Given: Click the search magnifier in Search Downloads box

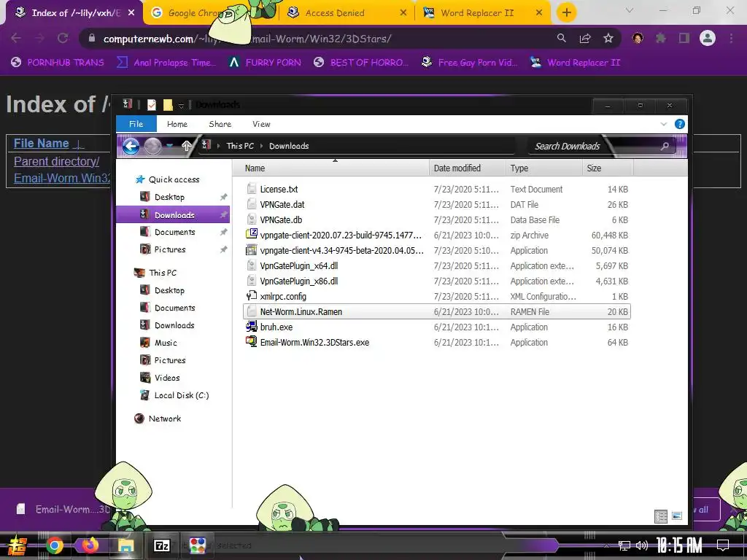Looking at the screenshot, I should point(665,146).
